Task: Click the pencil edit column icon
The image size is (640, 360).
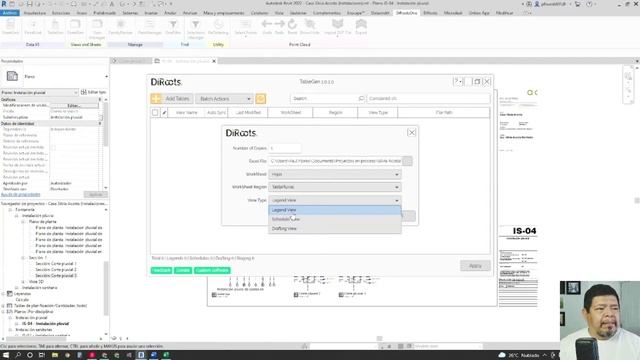Action: pyautogui.click(x=164, y=112)
